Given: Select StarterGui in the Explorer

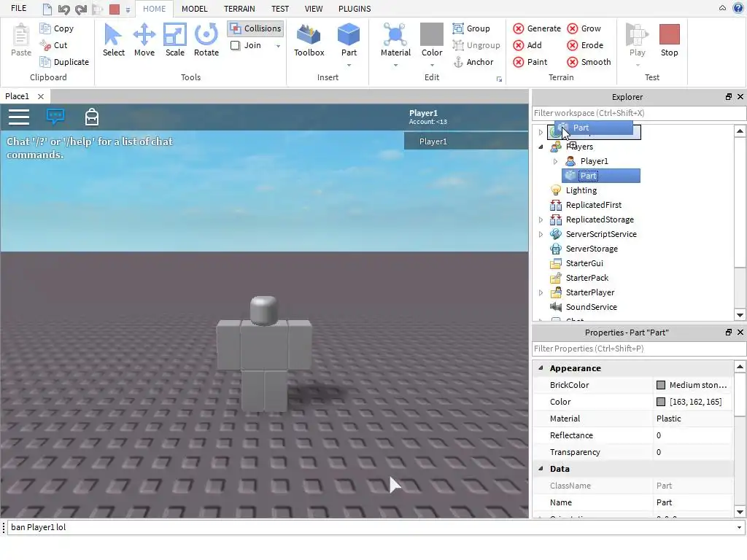Looking at the screenshot, I should (x=584, y=263).
